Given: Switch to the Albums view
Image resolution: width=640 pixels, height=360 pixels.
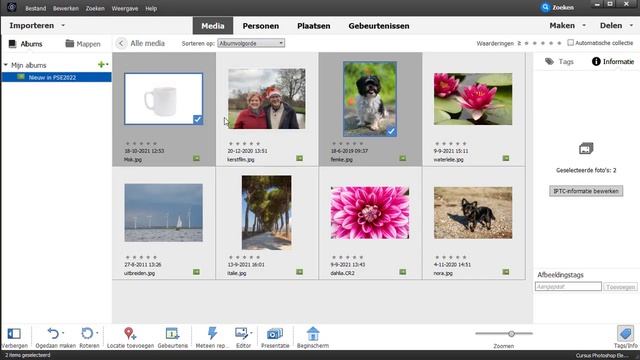Looking at the screenshot, I should coord(25,44).
